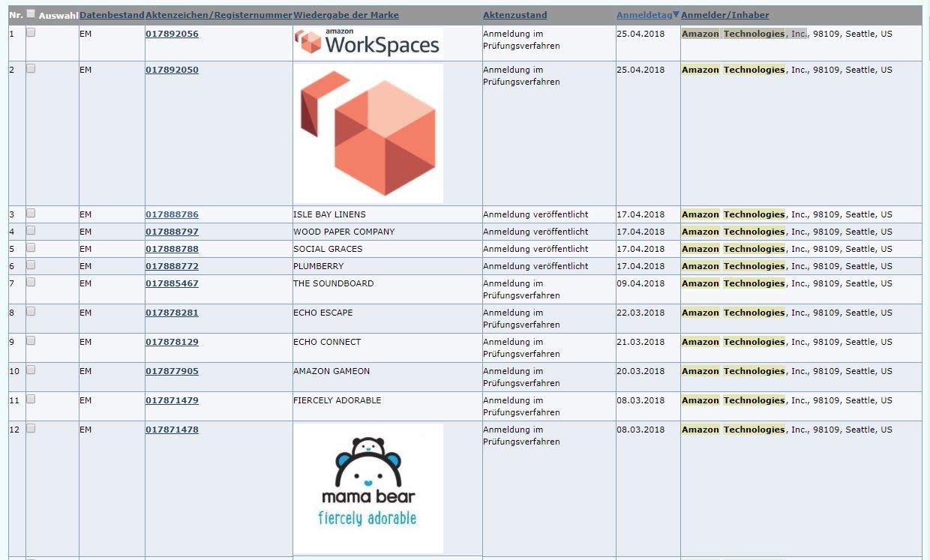930x560 pixels.
Task: Toggle the select-all checkbox in header
Action: (31, 13)
